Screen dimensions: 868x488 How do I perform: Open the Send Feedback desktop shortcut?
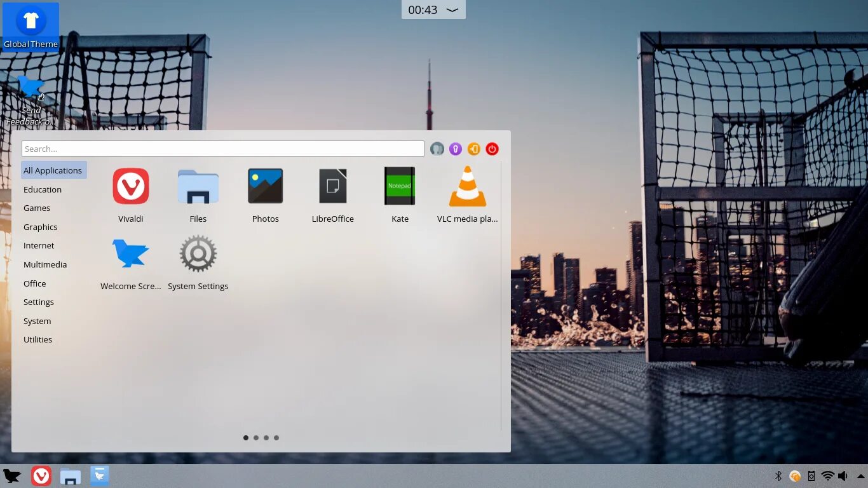click(31, 89)
